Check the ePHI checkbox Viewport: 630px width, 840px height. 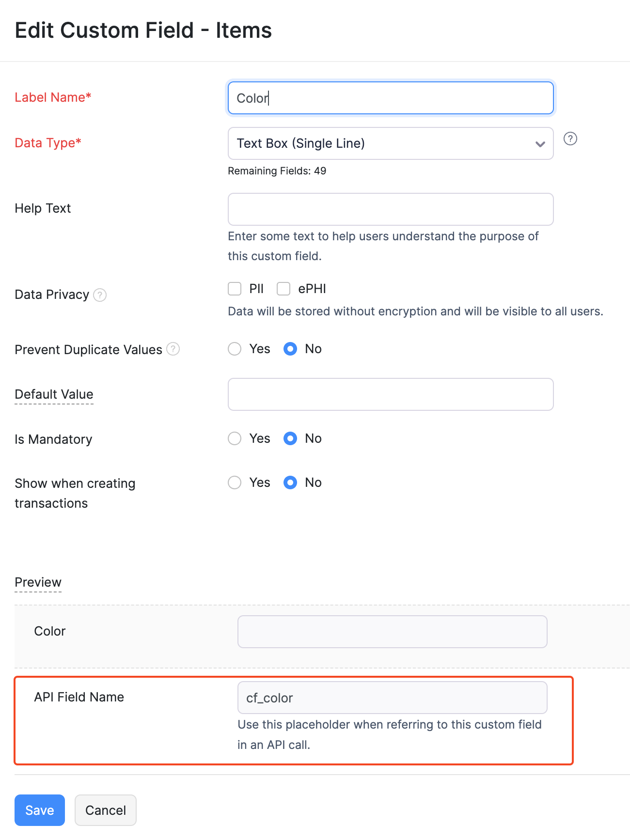(x=283, y=288)
